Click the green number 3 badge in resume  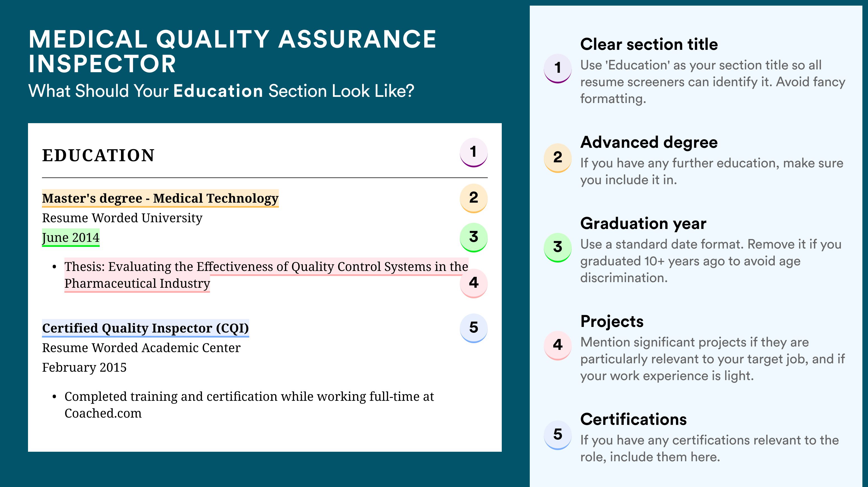[x=473, y=237]
